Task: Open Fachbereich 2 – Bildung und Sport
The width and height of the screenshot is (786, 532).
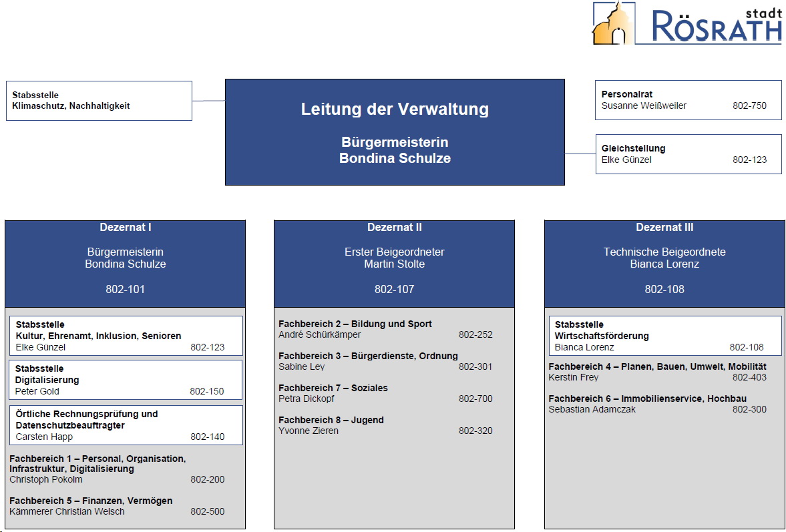Action: click(x=355, y=324)
